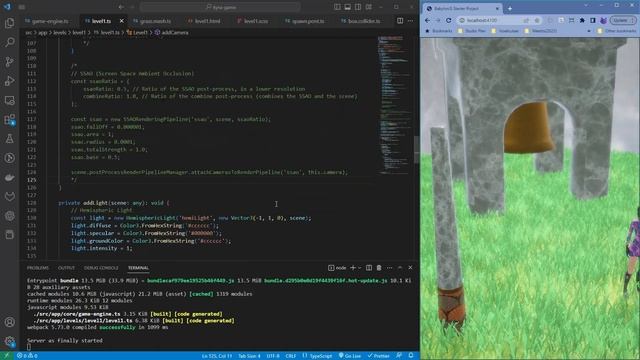This screenshot has height=360, width=640.
Task: Close the terminal panel
Action: click(410, 268)
